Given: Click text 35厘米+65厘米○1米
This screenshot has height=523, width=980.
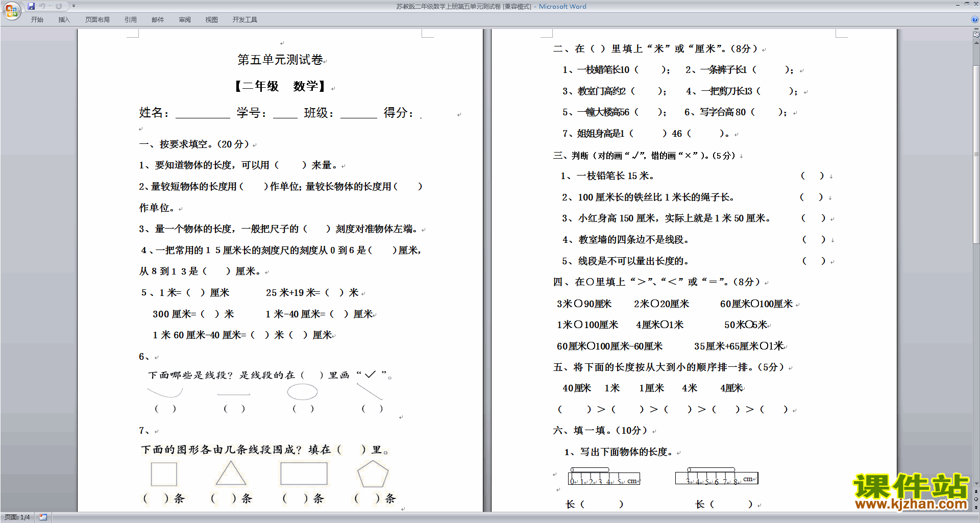Looking at the screenshot, I should (739, 346).
